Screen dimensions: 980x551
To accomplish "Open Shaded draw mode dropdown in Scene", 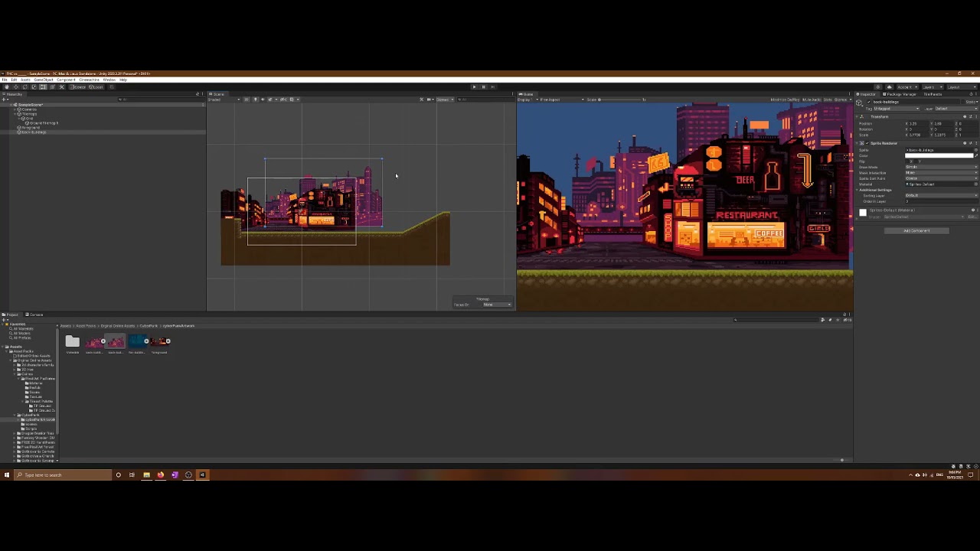I will tap(223, 99).
